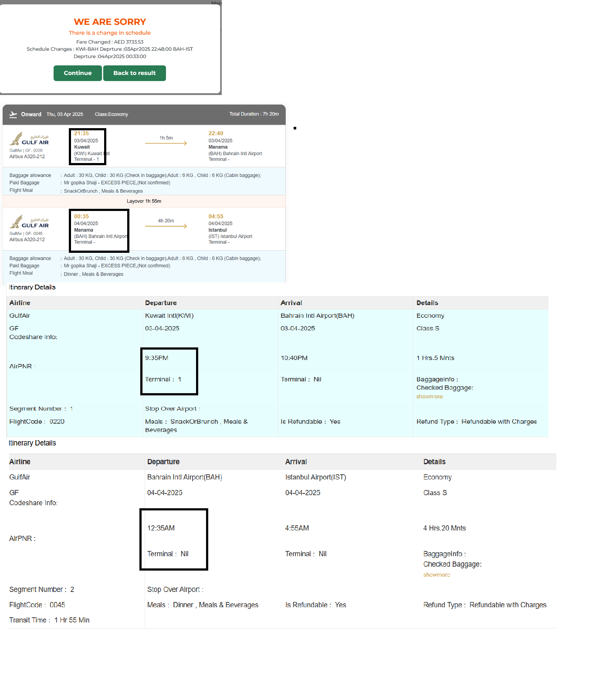The image size is (616, 680).
Task: Click the small black square beside the Onward card
Action: pyautogui.click(x=295, y=128)
